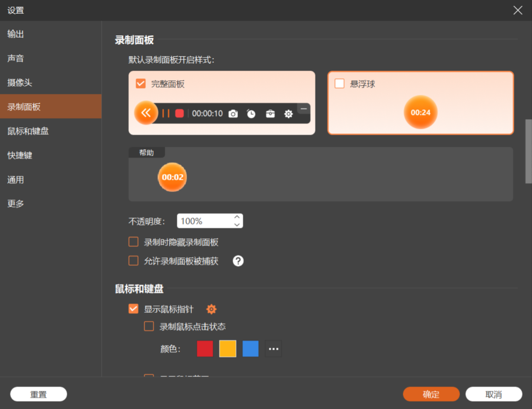Select the 录制面板 sidebar item
The height and width of the screenshot is (409, 532).
coord(51,106)
